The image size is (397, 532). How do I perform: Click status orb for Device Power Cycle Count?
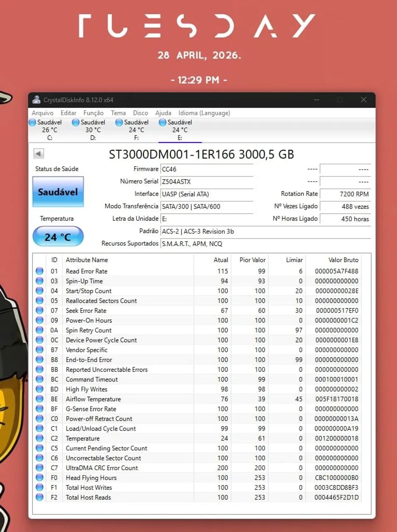39,340
